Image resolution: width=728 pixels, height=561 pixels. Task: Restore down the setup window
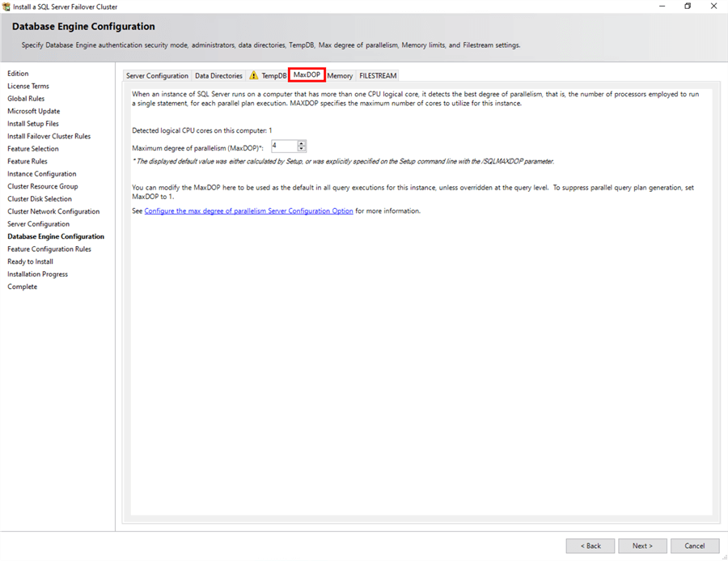click(688, 6)
